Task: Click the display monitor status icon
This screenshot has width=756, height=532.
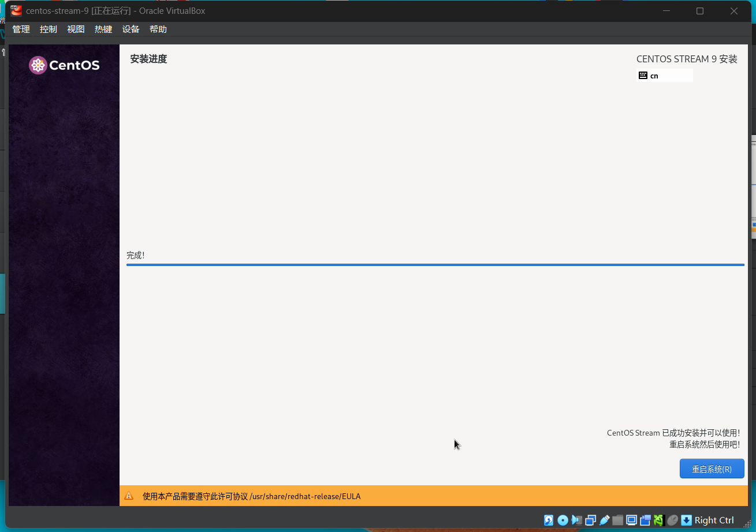Action: click(x=632, y=520)
